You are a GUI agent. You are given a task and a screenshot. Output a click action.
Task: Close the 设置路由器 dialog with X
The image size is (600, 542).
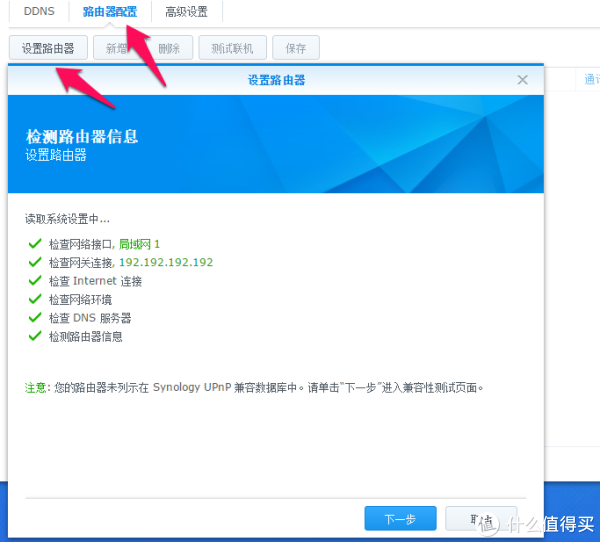tap(522, 80)
